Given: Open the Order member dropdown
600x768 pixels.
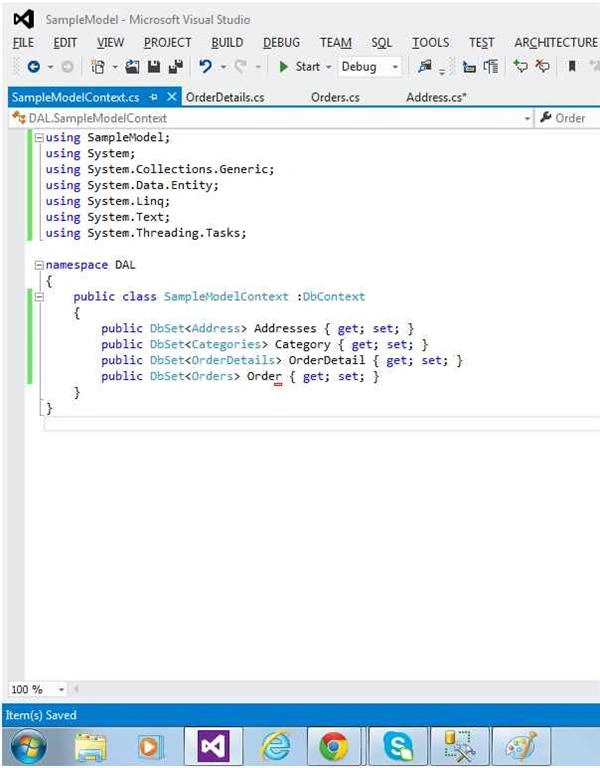Looking at the screenshot, I should click(x=568, y=118).
